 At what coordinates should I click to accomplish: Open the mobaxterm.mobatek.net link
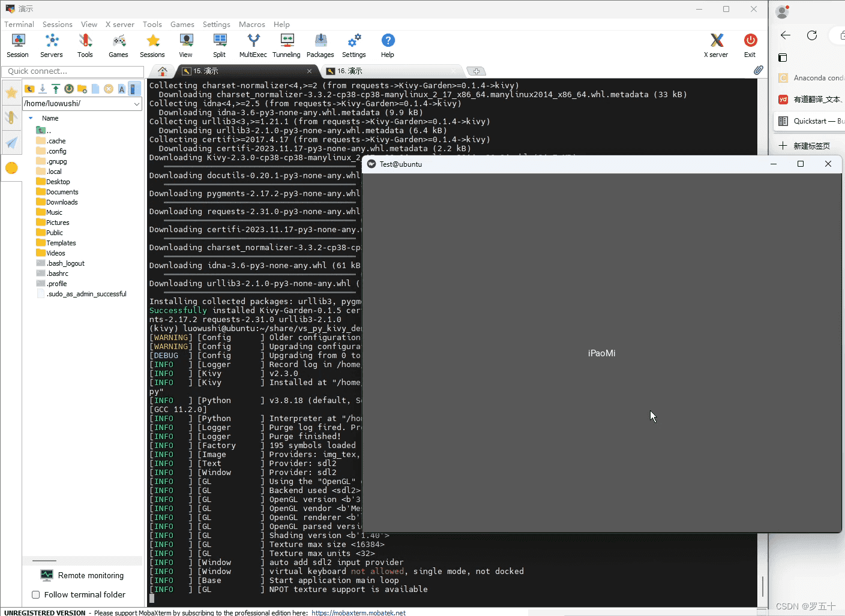[x=359, y=612]
